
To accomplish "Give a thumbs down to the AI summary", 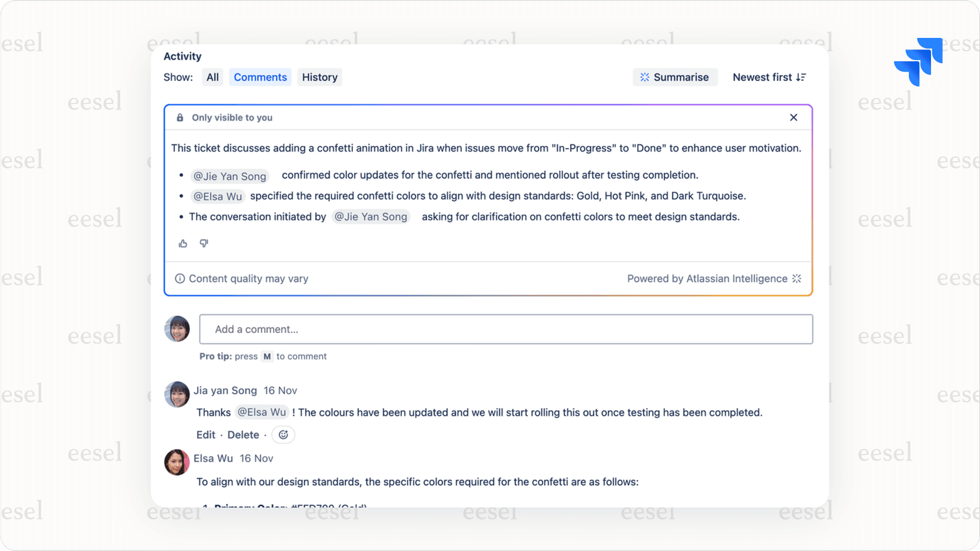I will [x=204, y=243].
